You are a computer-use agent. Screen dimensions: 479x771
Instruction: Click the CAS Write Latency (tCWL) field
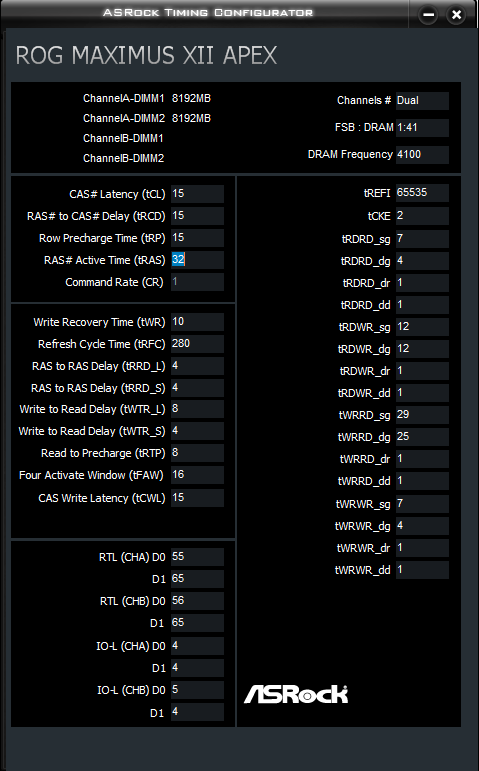[197, 498]
